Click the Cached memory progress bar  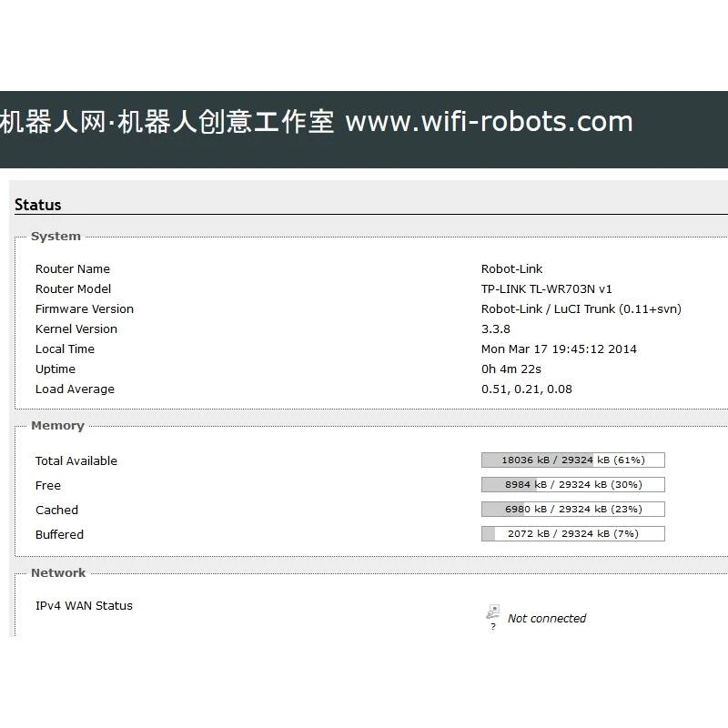pyautogui.click(x=572, y=510)
